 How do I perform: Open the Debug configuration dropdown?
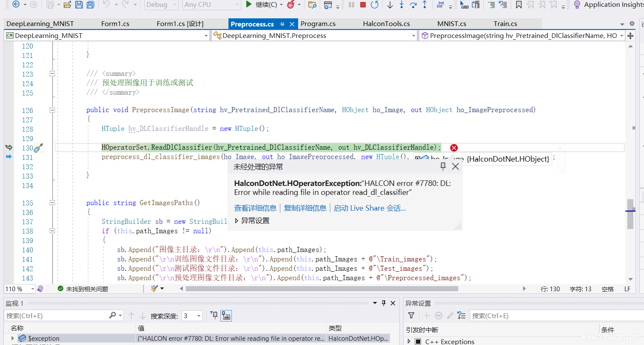[x=161, y=5]
